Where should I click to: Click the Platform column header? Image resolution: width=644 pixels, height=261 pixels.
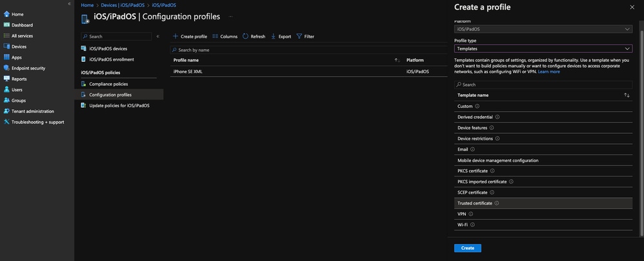click(x=415, y=61)
